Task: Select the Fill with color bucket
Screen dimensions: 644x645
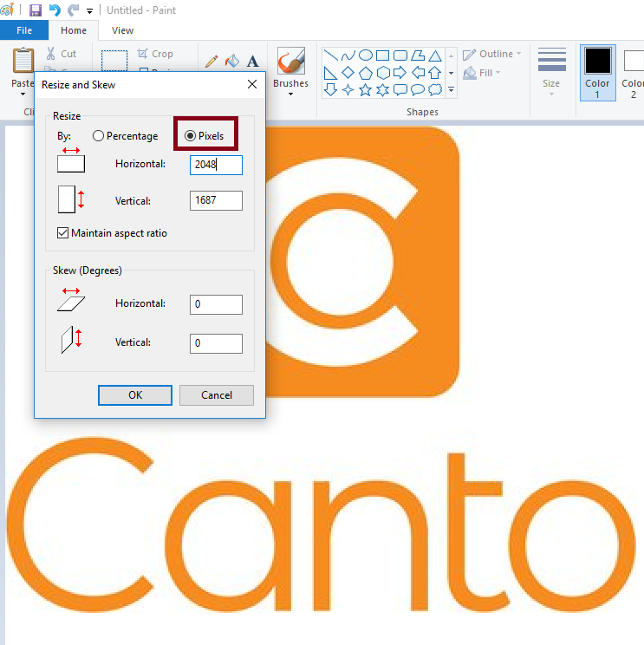Action: [232, 62]
